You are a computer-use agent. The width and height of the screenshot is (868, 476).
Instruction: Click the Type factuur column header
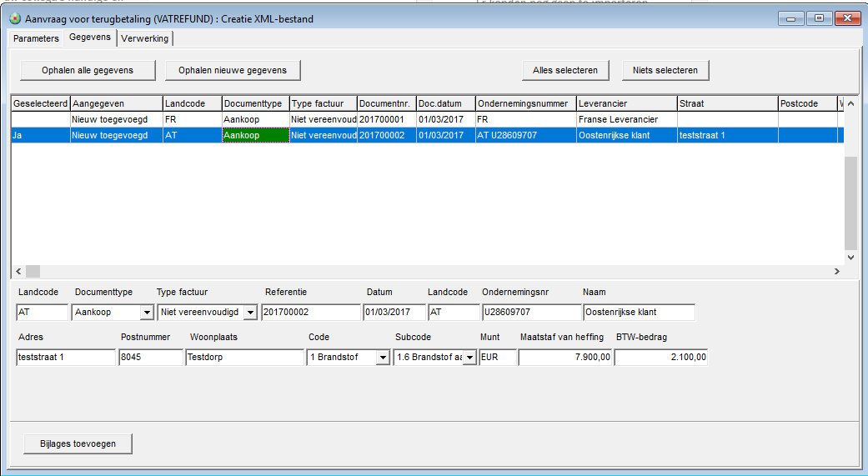coord(324,103)
